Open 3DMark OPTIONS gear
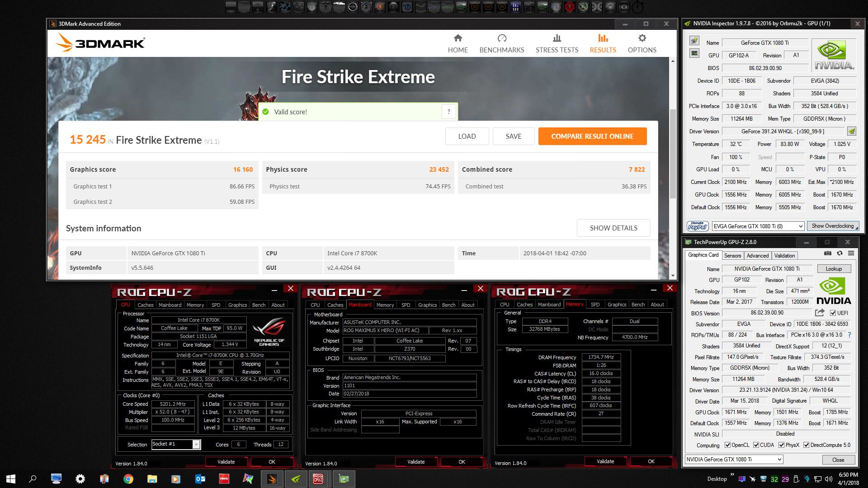This screenshot has height=488, width=868. pyautogui.click(x=642, y=44)
